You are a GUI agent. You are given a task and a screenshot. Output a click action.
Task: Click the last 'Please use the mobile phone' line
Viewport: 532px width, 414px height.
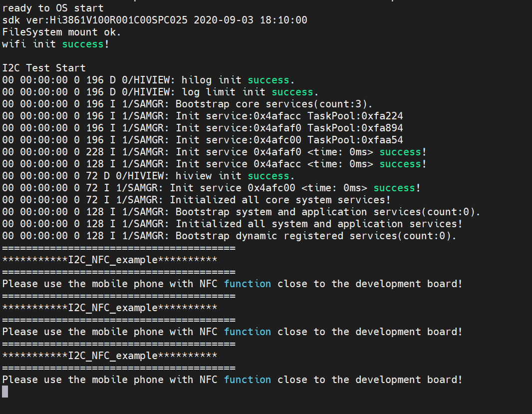pyautogui.click(x=232, y=380)
